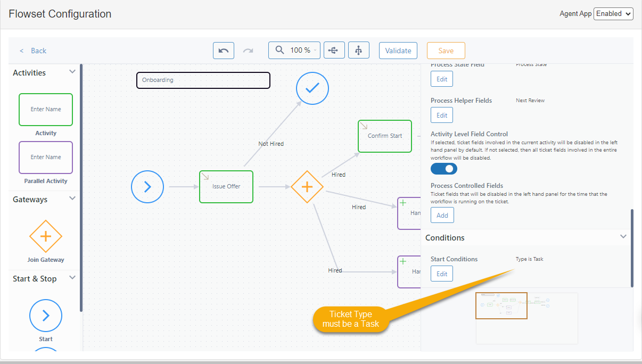Select the 'Not Hired' connector label
Image resolution: width=642 pixels, height=364 pixels.
click(x=271, y=144)
